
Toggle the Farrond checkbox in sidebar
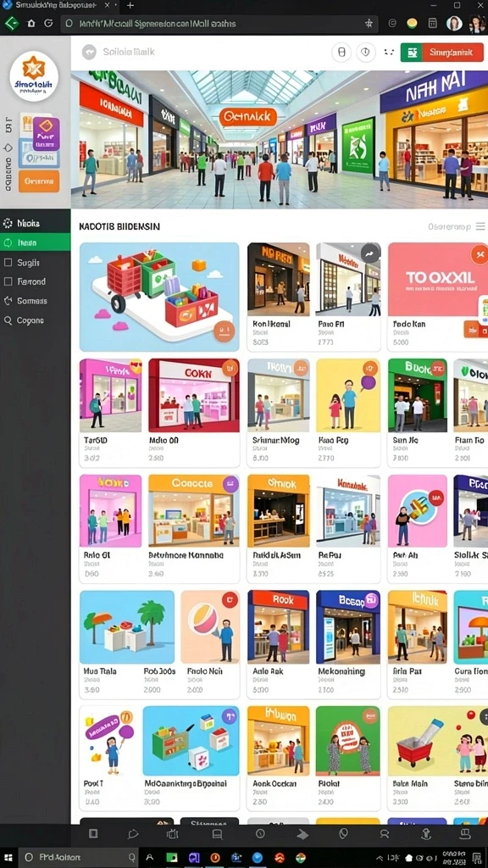click(8, 281)
